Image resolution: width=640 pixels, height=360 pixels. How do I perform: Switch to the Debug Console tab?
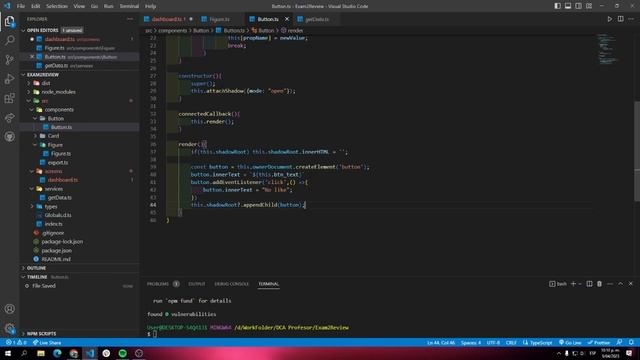pos(231,284)
